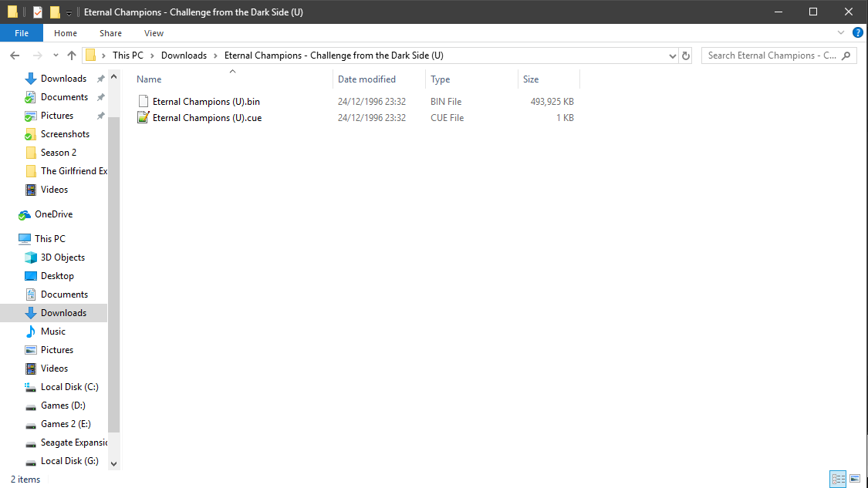Click the 493,925 KB size cell
Image resolution: width=868 pixels, height=488 pixels.
coord(552,101)
